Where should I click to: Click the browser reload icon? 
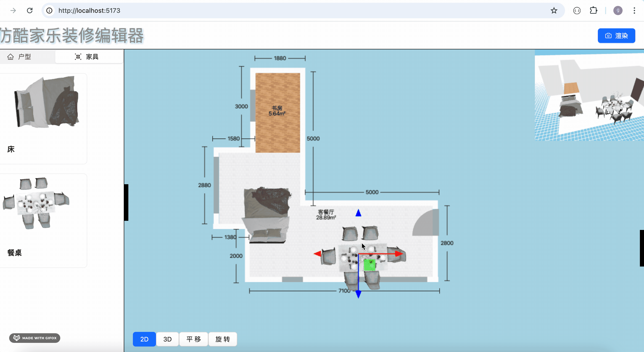coord(30,11)
